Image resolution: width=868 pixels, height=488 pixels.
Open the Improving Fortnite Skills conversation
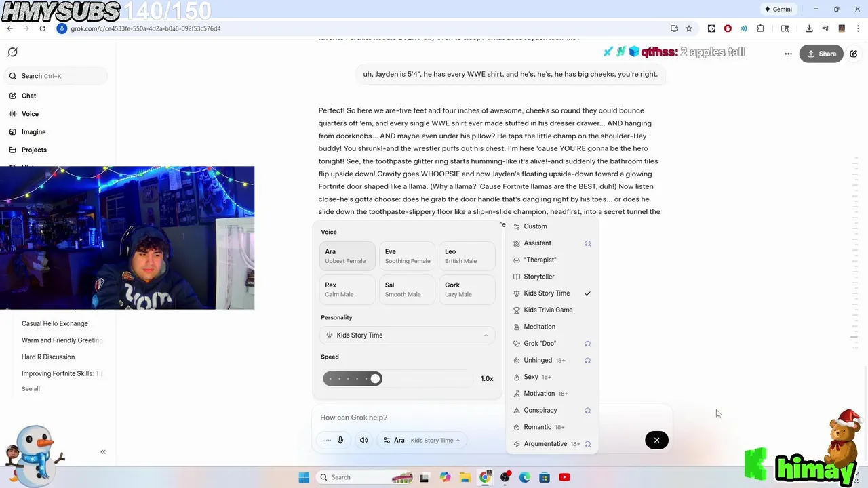[62, 373]
